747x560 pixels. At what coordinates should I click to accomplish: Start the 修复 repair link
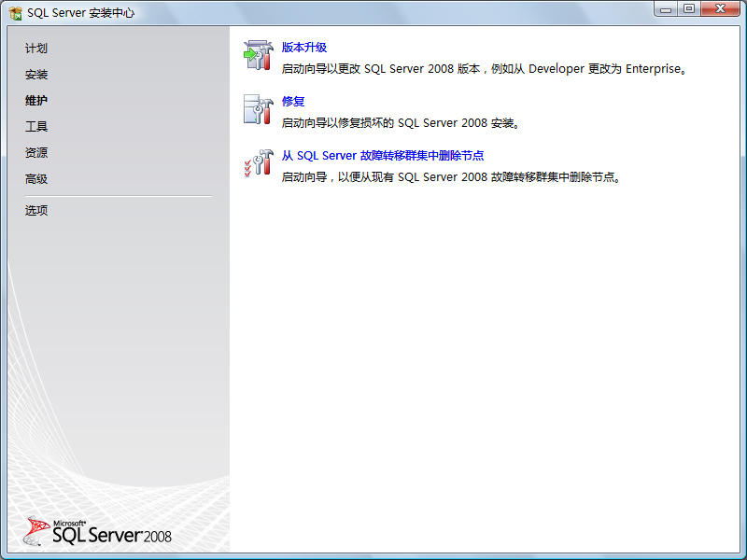(x=293, y=102)
